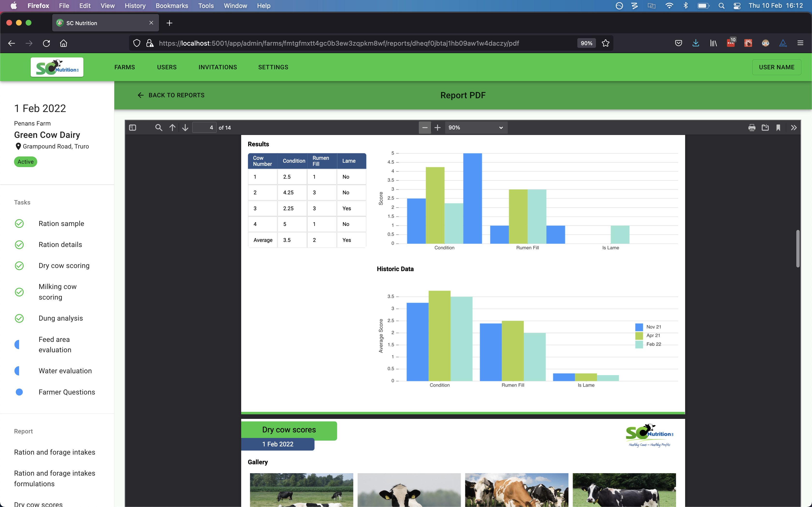This screenshot has width=812, height=507.
Task: Open the find-in-document search icon
Action: pyautogui.click(x=159, y=128)
